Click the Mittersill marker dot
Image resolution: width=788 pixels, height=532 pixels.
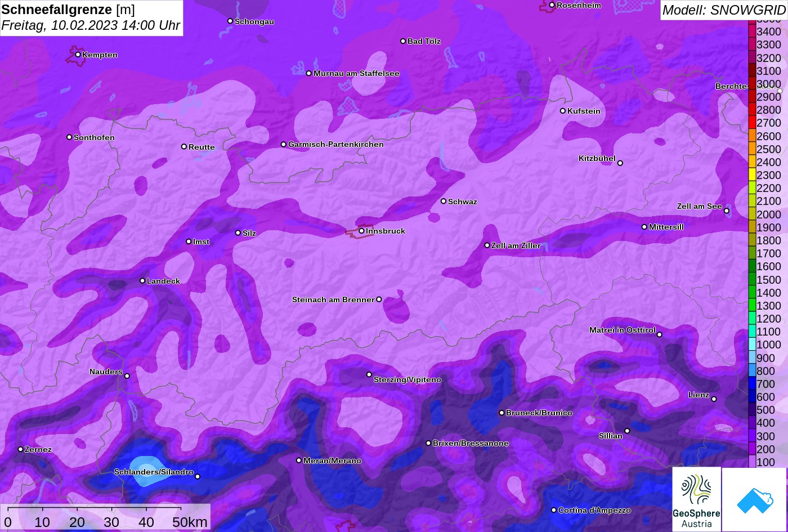644,227
